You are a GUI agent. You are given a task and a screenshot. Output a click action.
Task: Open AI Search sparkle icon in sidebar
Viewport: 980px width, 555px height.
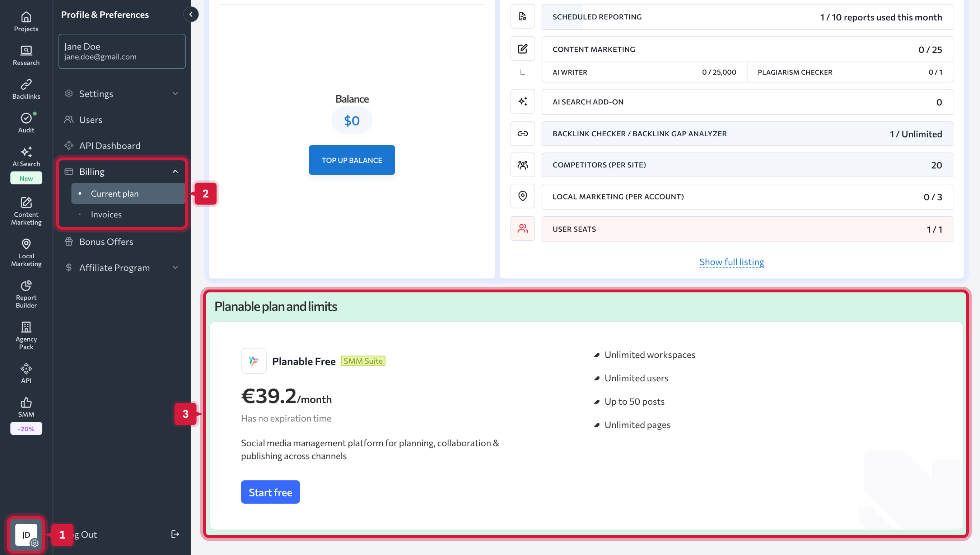pos(26,152)
